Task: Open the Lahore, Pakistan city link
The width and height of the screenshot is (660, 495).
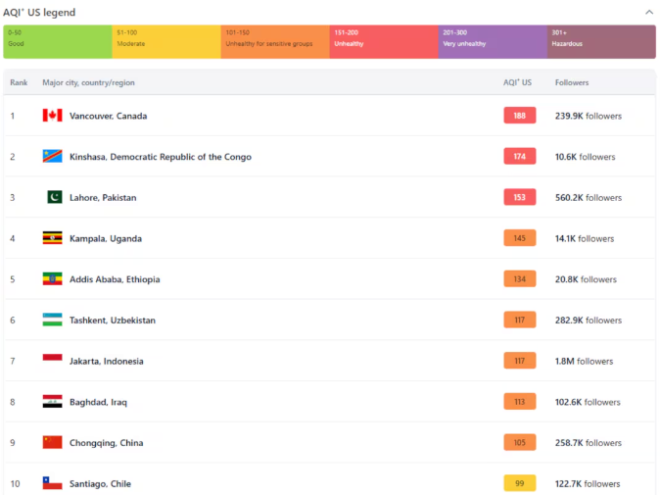Action: pyautogui.click(x=103, y=198)
